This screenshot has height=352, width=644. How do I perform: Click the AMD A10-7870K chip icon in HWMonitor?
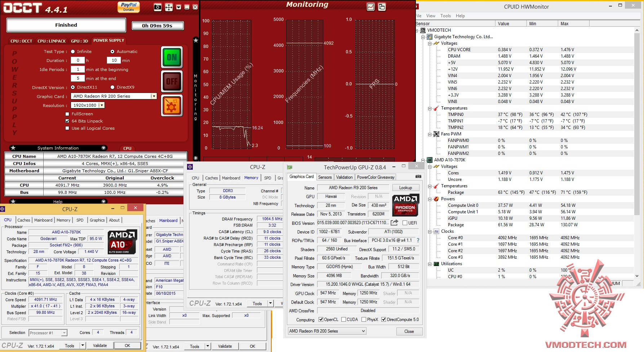click(x=430, y=160)
